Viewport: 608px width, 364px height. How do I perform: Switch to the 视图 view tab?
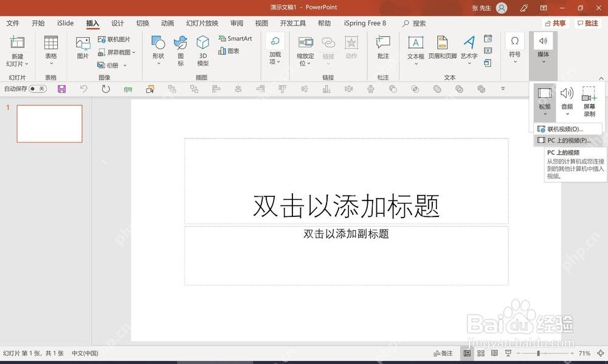261,23
